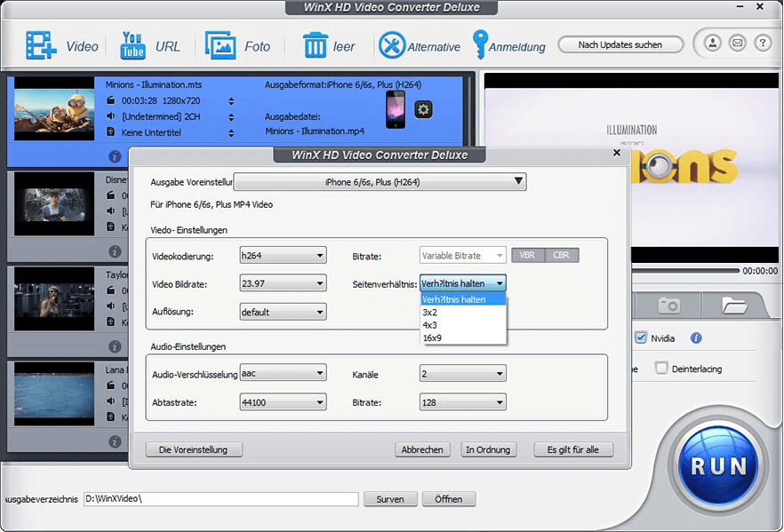The width and height of the screenshot is (784, 532).
Task: Click the preview playback progress bar
Action: (x=685, y=270)
